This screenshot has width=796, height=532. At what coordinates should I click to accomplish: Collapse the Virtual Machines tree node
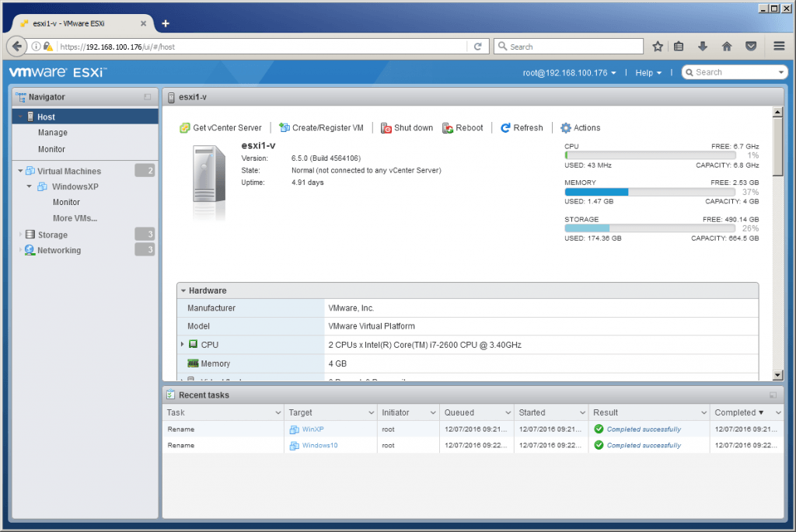click(x=20, y=171)
